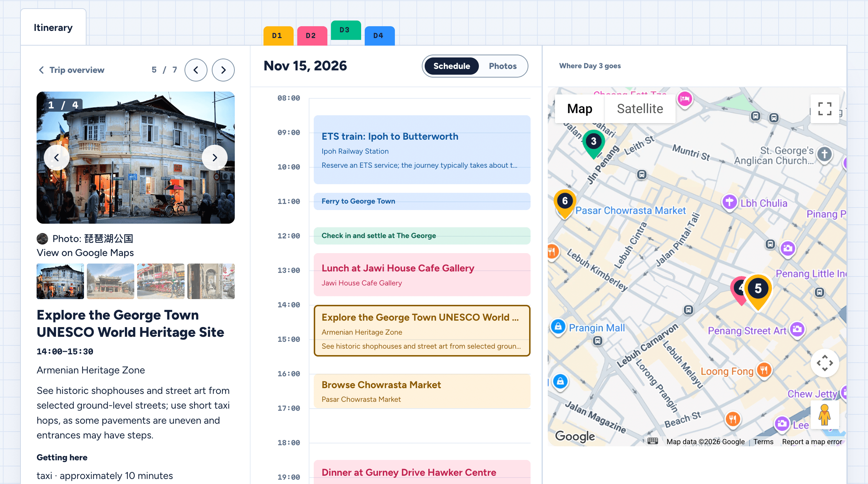Screen dimensions: 868x484
Task: Go to previous itinerary item arrow
Action: coord(196,70)
